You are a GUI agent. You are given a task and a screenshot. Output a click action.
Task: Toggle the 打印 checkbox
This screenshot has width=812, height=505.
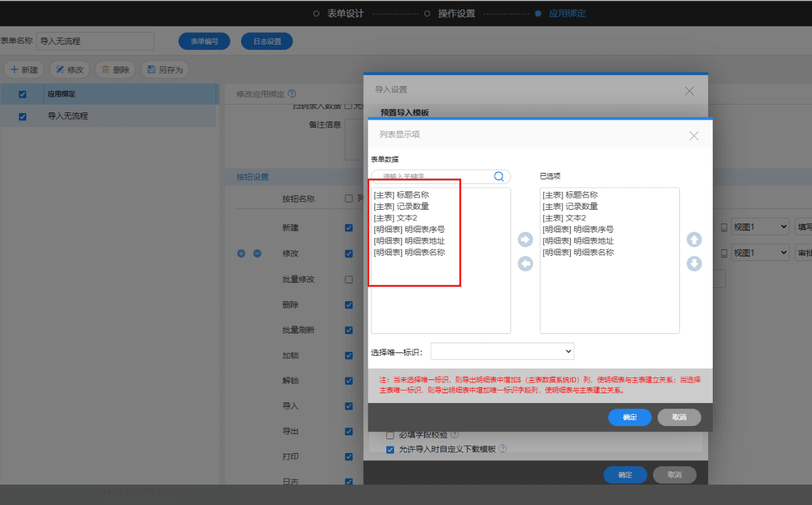coord(349,456)
